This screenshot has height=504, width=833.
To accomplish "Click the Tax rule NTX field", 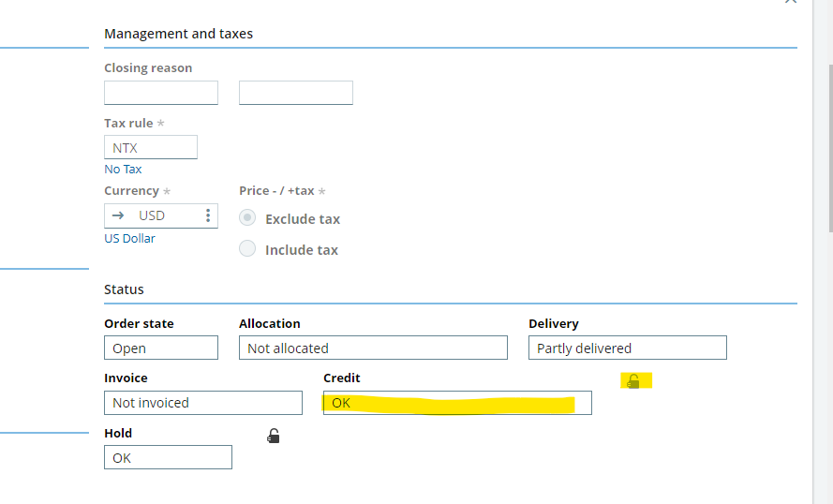I will coord(151,147).
